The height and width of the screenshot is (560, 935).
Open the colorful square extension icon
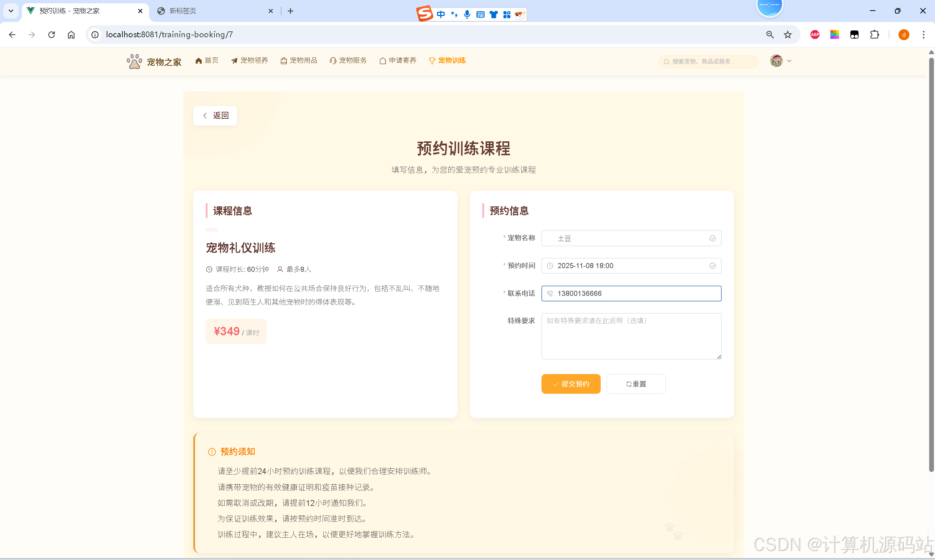(834, 35)
